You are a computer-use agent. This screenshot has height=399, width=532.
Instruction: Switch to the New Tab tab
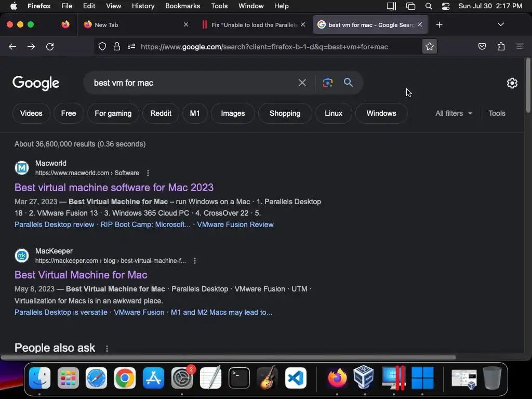click(x=136, y=25)
